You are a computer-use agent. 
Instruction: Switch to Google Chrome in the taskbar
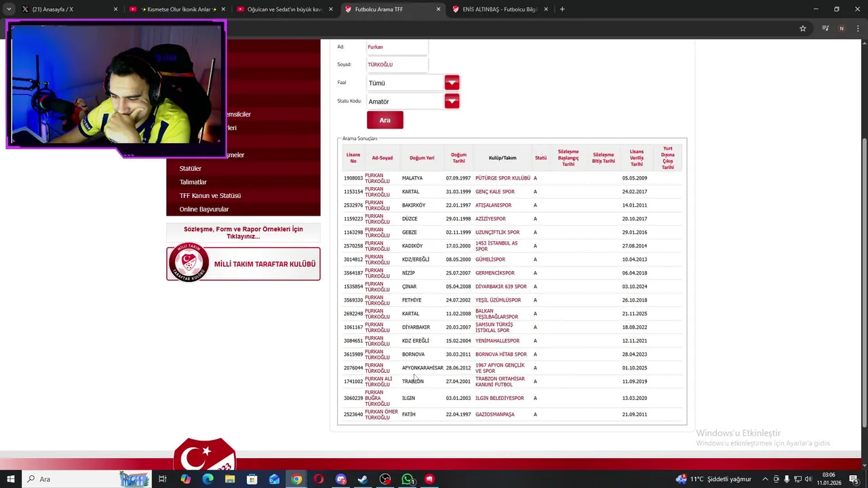pos(297,479)
